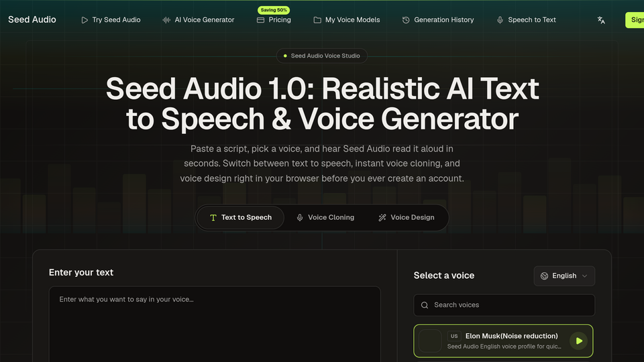Open the English language dropdown
The image size is (644, 362).
click(564, 276)
